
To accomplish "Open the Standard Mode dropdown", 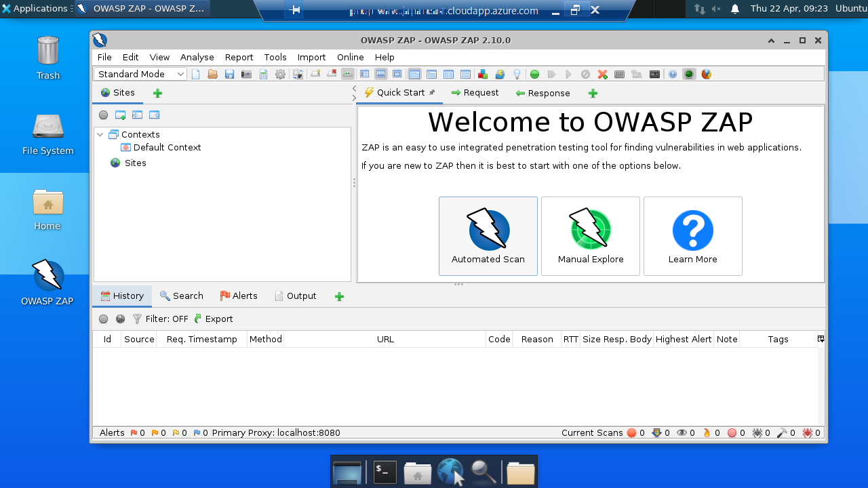I will [140, 74].
